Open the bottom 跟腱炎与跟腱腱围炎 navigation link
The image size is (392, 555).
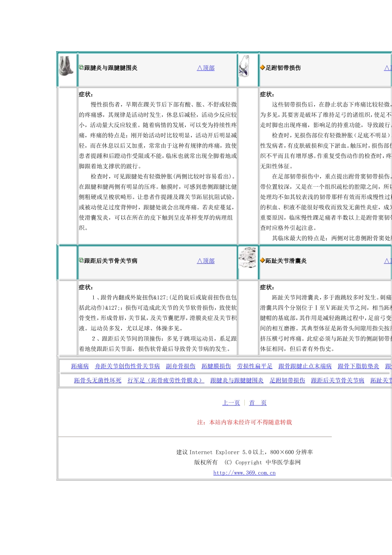click(237, 381)
